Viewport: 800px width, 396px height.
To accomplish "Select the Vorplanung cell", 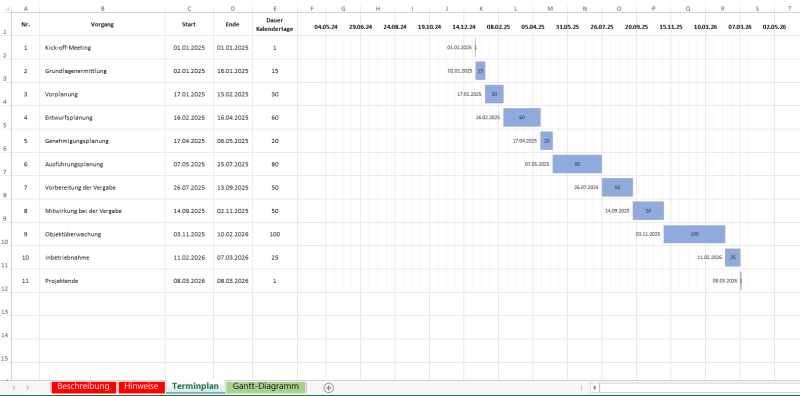I will [103, 94].
